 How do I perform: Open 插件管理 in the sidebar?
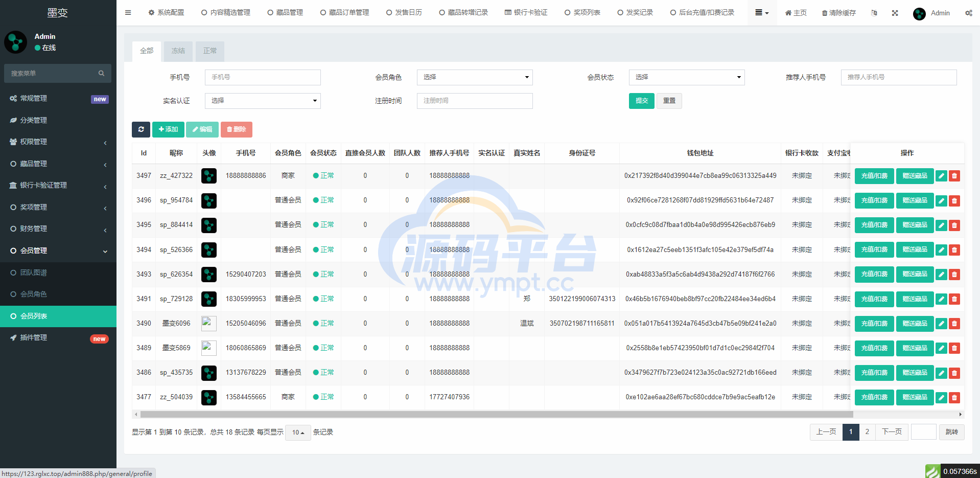pos(58,338)
